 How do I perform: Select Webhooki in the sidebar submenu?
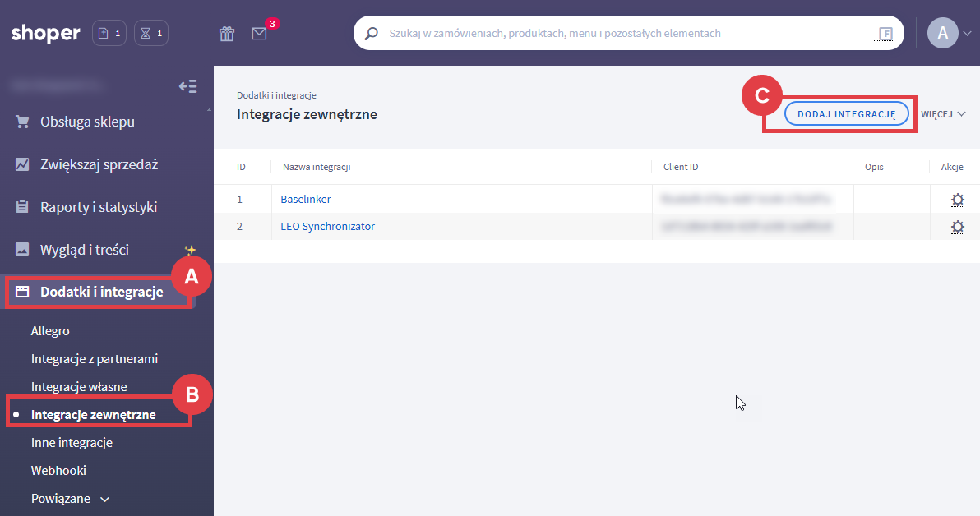point(58,471)
